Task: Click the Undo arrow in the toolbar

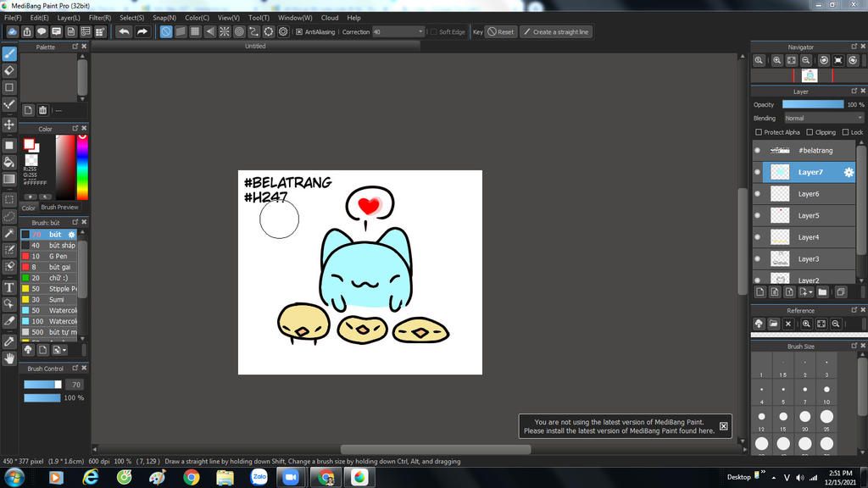Action: click(124, 31)
